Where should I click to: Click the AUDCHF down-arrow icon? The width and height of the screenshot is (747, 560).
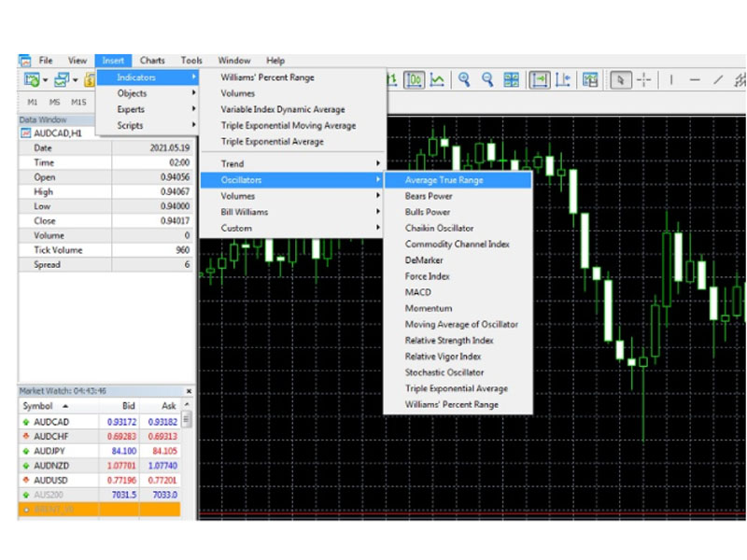coord(26,436)
